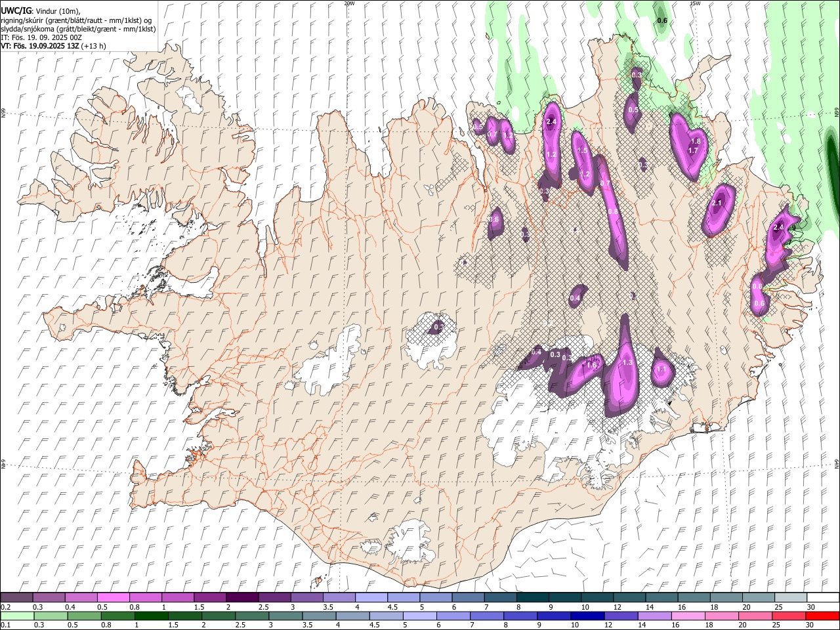Click the grey-purple 0.2–0.3 snow swatch
This screenshot has height=630, width=840.
coord(16,598)
